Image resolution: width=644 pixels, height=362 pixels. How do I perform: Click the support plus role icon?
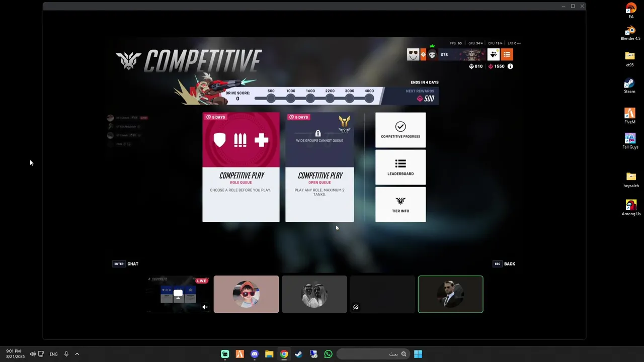click(261, 140)
